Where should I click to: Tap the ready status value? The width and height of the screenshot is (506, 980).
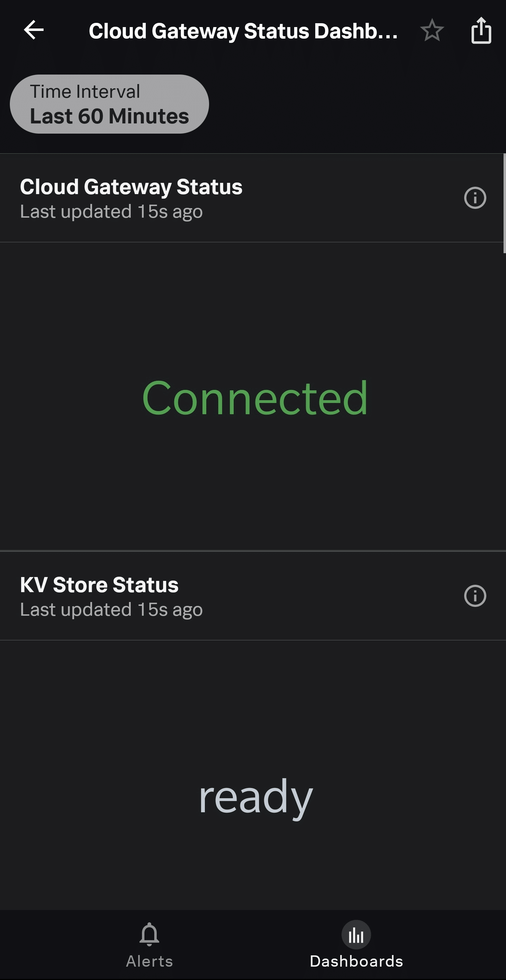coord(255,798)
